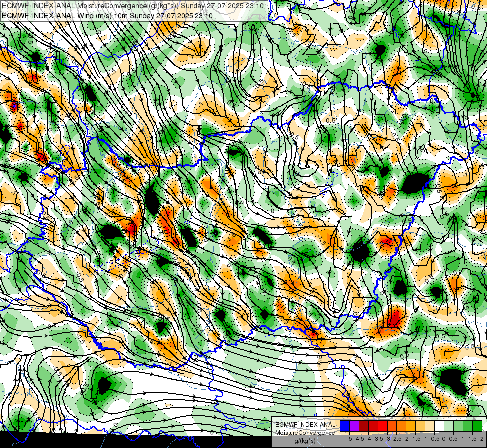
Task: Click the -3 legend tick value
Action: click(x=387, y=439)
